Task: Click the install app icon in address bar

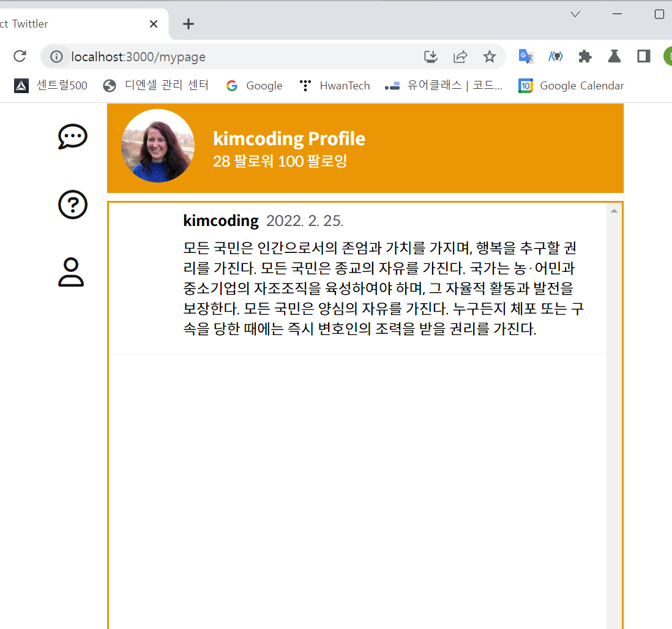Action: point(430,56)
